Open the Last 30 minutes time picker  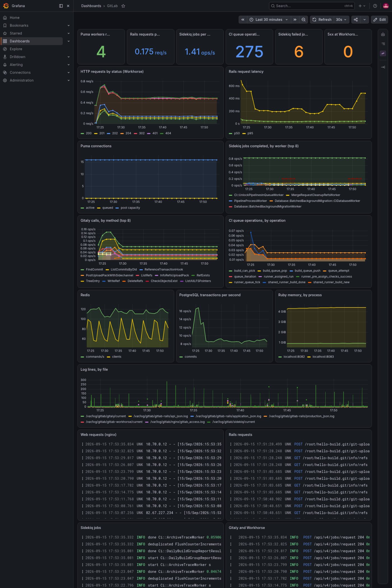click(x=269, y=20)
